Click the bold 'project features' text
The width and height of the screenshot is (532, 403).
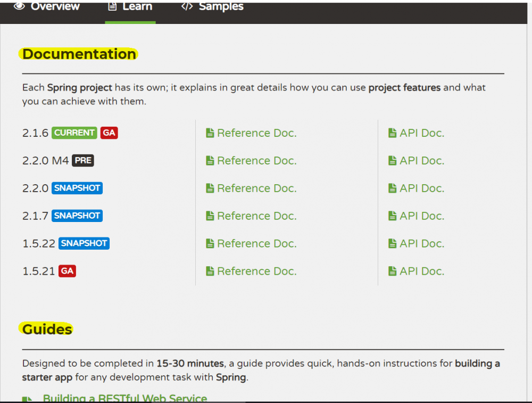point(404,88)
